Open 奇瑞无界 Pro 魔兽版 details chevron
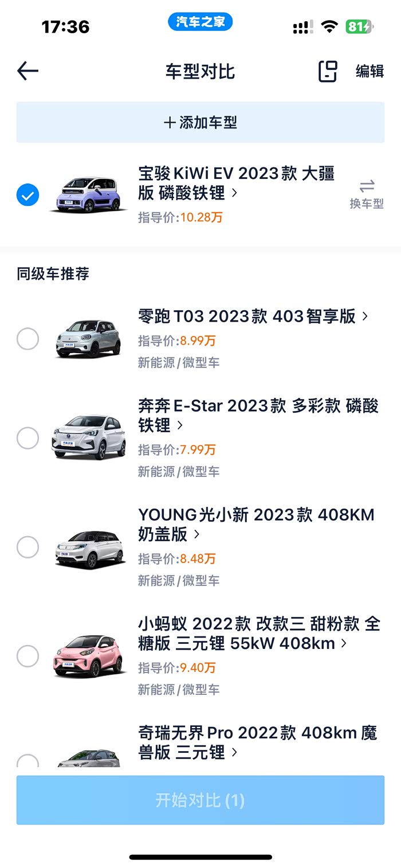Screen dimensions: 401x868 234,752
